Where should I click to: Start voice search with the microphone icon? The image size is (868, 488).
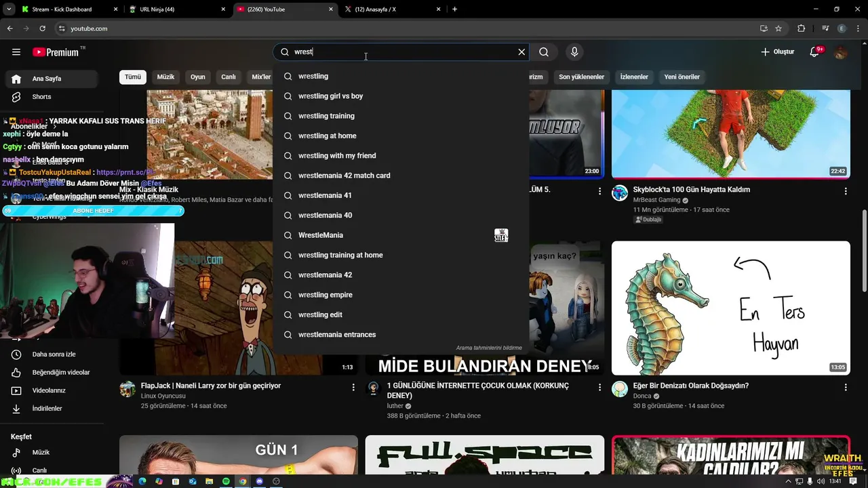574,52
